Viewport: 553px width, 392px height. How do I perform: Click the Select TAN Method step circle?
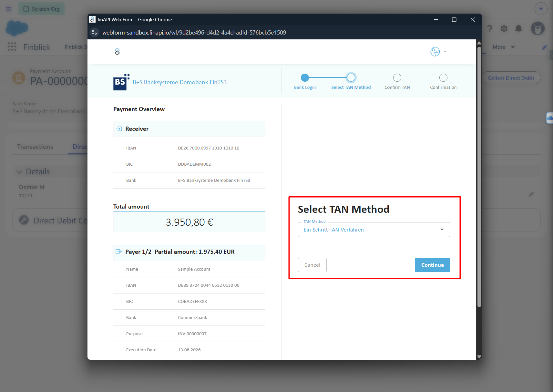pos(351,78)
